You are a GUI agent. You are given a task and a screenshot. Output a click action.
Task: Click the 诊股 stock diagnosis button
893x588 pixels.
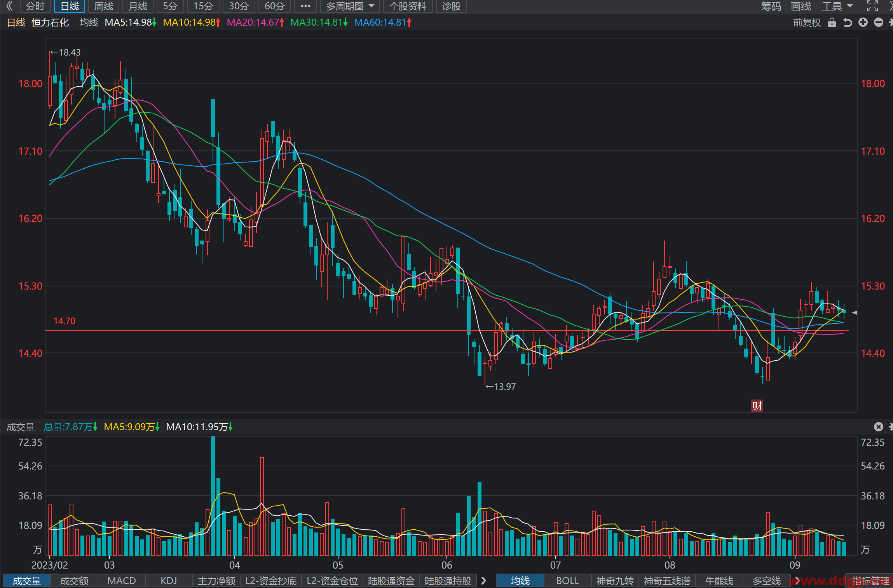click(451, 6)
